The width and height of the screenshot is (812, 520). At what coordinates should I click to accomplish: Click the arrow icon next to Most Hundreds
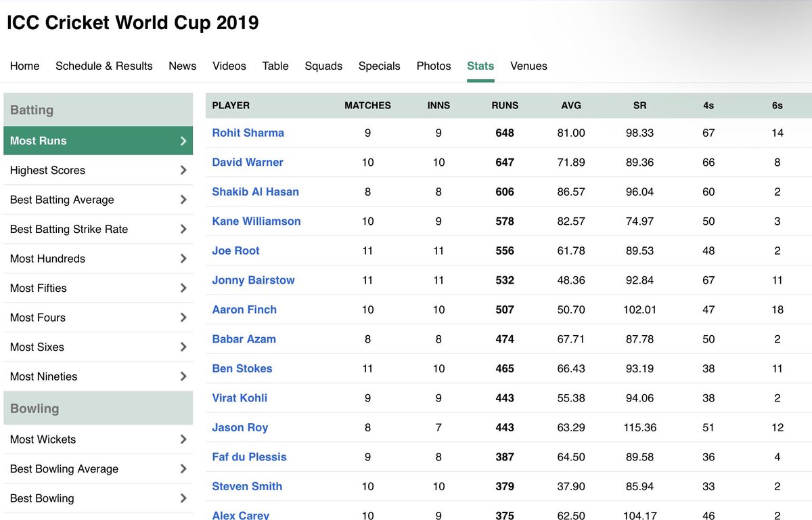183,259
